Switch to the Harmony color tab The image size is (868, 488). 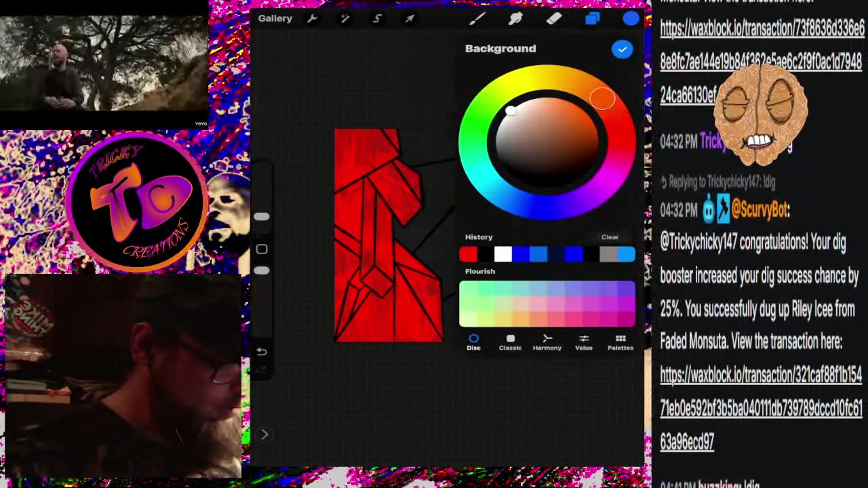547,342
